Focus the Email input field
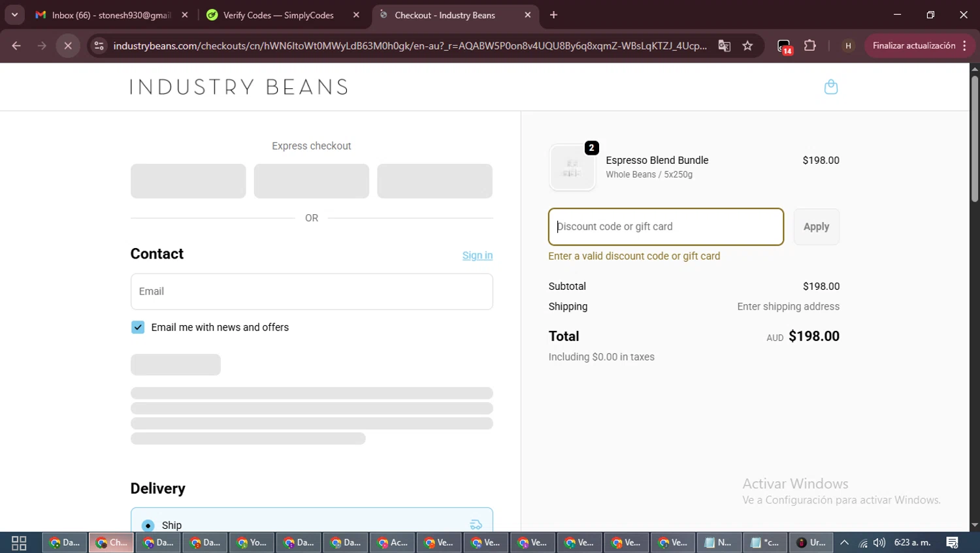980x553 pixels. click(312, 291)
